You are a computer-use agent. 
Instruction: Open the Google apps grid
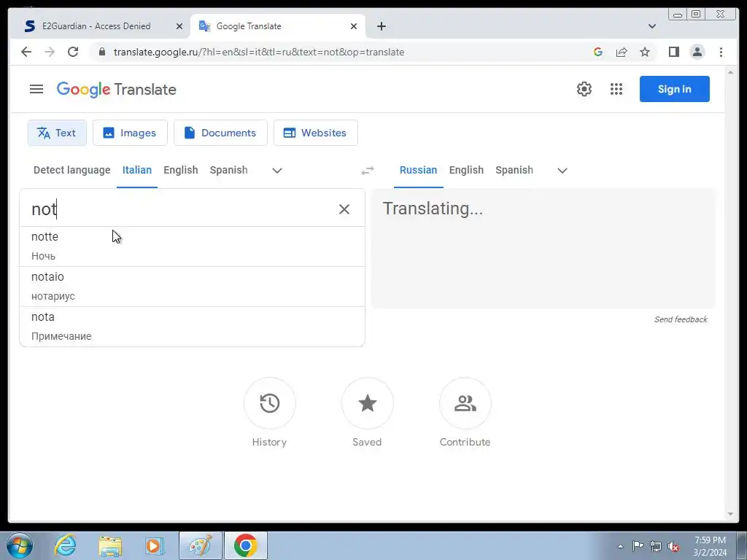(x=616, y=89)
